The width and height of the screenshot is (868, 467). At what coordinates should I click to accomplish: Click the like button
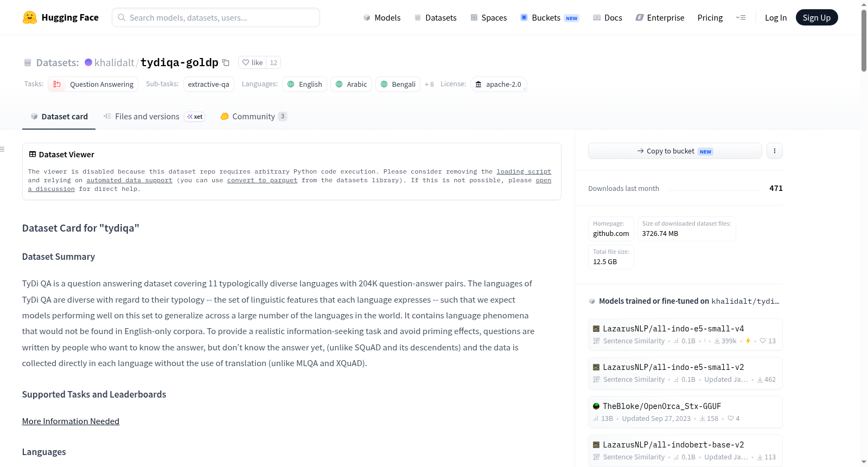click(252, 62)
